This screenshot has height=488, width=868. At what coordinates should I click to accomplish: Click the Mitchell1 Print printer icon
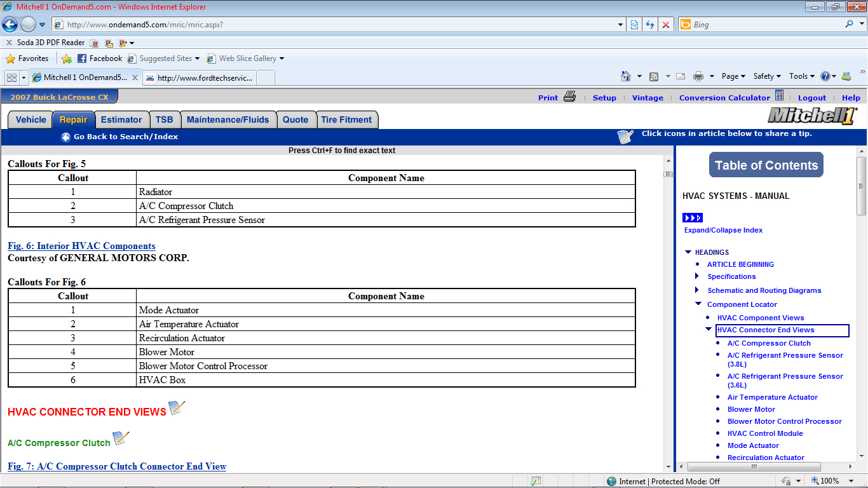click(x=569, y=97)
